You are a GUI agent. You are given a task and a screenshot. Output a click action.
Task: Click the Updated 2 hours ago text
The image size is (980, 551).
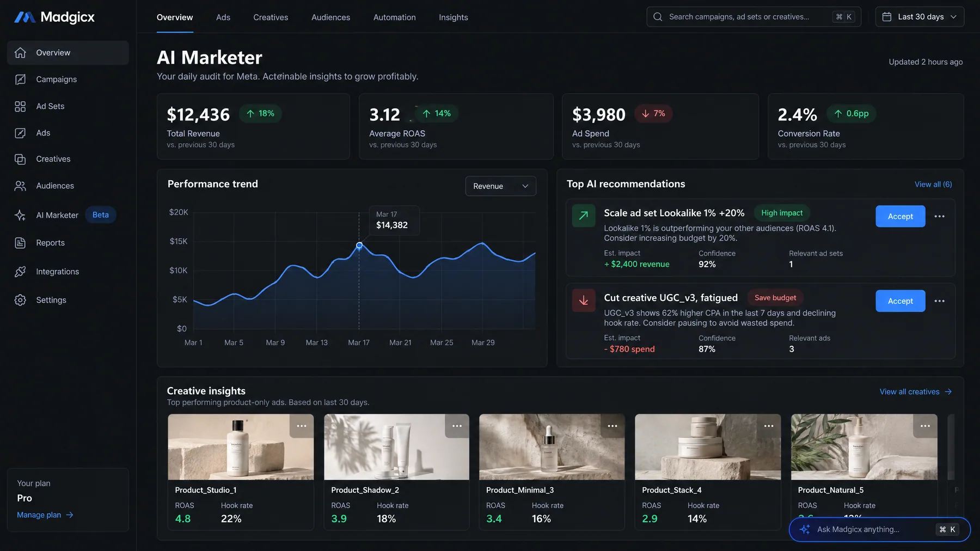click(x=926, y=62)
